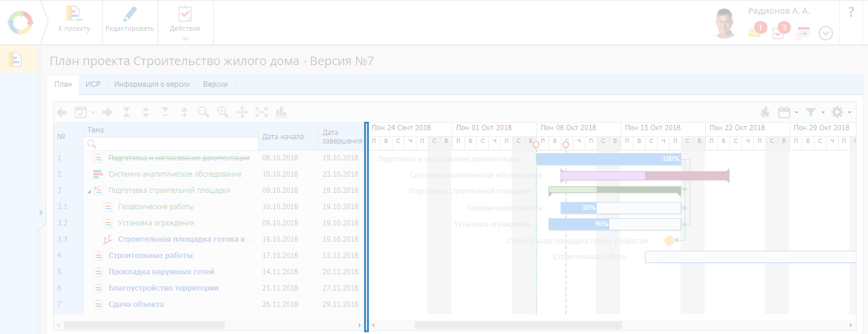Click the zoom in magnifier icon
Viewport: 868px width, 334px height.
[x=223, y=112]
